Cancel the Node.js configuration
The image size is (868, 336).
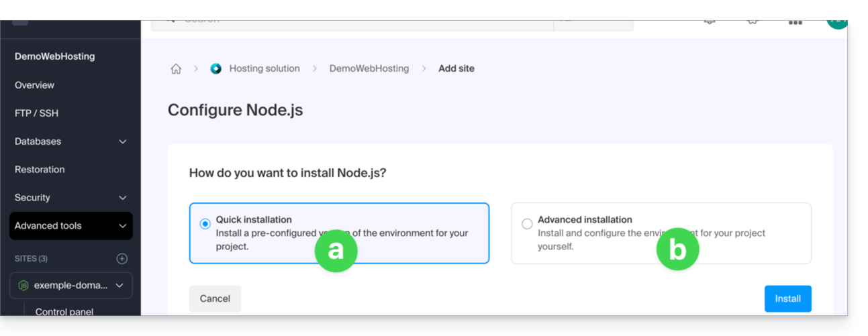[x=215, y=298]
